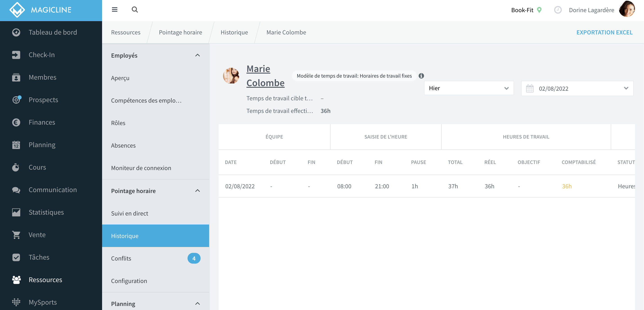Open the Statistiques section
Viewport: 644px width, 310px height.
click(51, 212)
